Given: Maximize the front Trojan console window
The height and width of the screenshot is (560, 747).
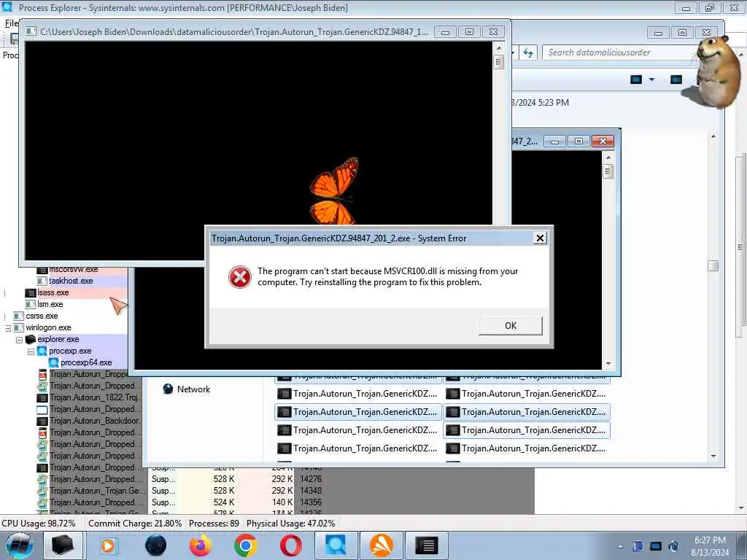Looking at the screenshot, I should [x=469, y=32].
